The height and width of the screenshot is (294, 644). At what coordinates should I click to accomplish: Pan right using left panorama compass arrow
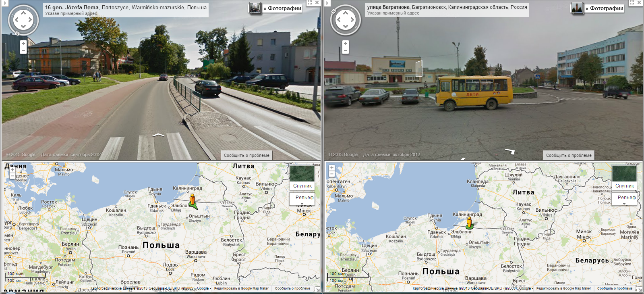point(31,19)
